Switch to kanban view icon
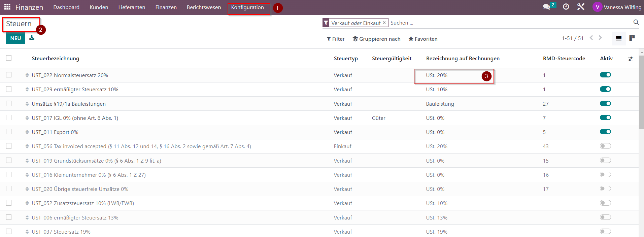The height and width of the screenshot is (237, 644). [632, 38]
